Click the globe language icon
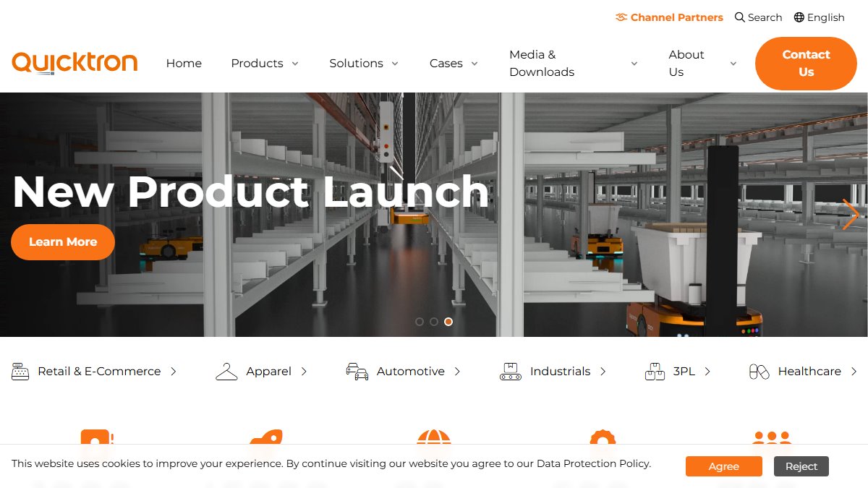The image size is (868, 488). point(799,17)
